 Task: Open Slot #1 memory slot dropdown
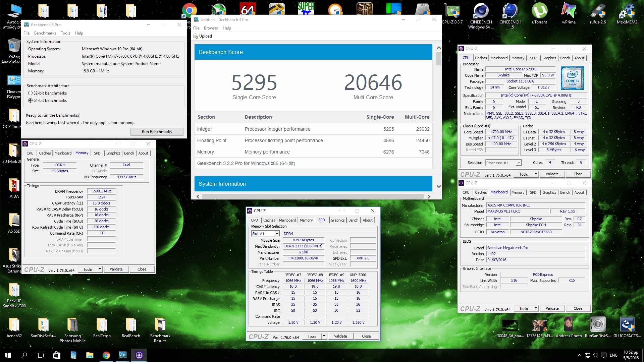[x=277, y=234]
